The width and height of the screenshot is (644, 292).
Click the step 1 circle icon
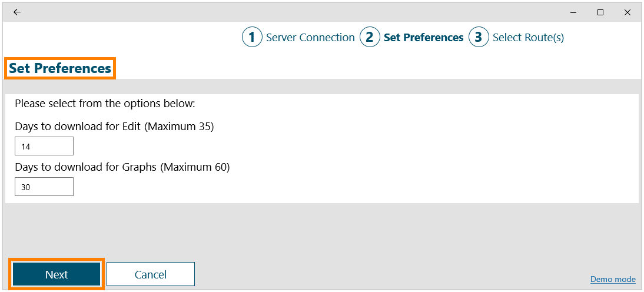point(252,38)
